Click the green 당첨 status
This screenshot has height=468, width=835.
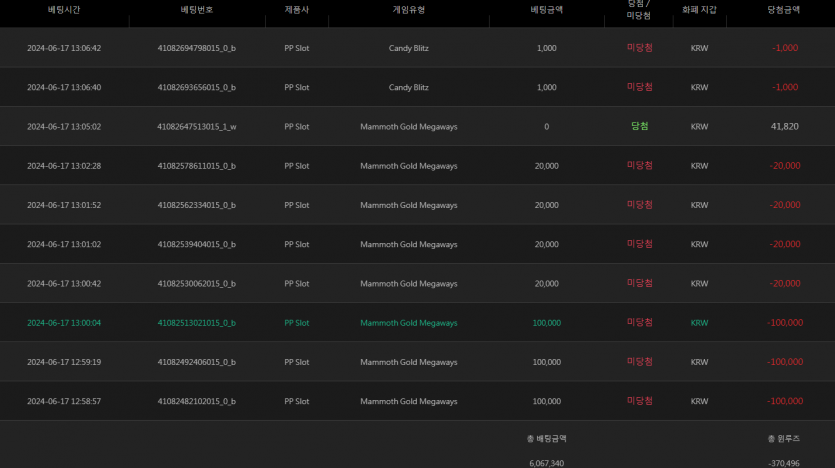coord(639,126)
